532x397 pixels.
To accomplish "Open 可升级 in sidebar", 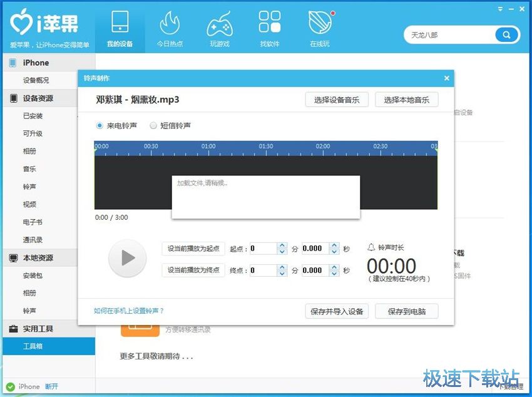I will tap(33, 134).
